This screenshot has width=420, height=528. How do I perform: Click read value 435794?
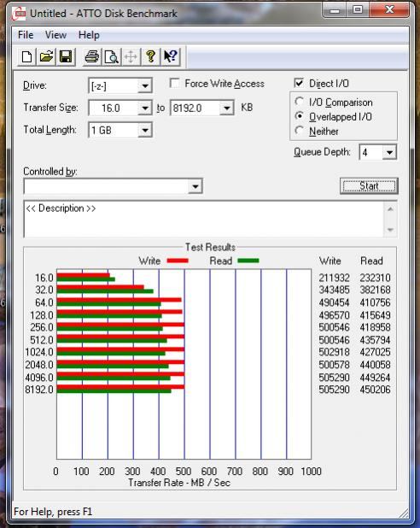click(376, 340)
